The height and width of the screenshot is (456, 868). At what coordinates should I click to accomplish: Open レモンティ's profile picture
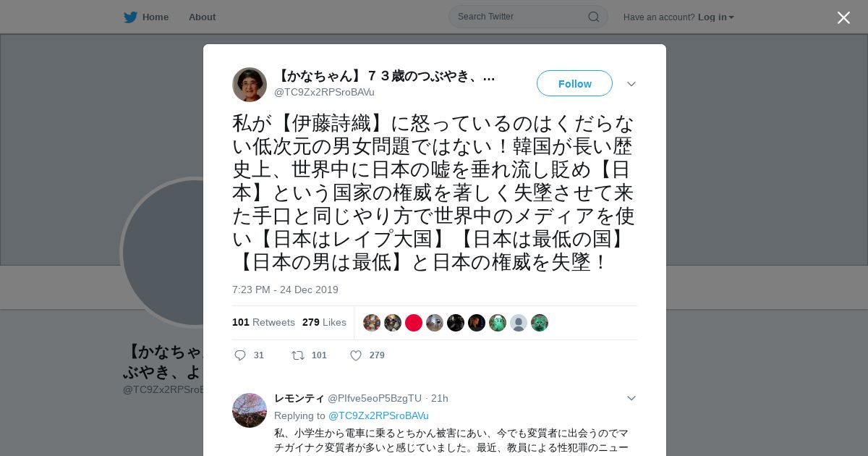pyautogui.click(x=250, y=410)
